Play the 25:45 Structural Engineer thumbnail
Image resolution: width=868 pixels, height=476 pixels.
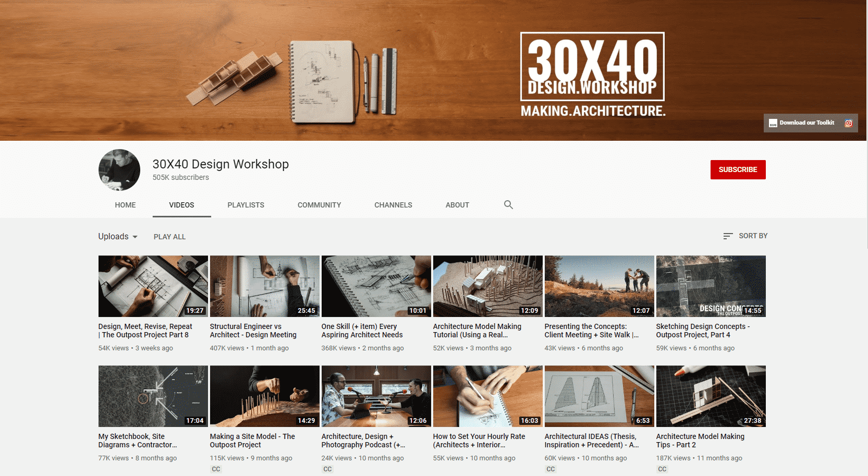[x=265, y=286]
